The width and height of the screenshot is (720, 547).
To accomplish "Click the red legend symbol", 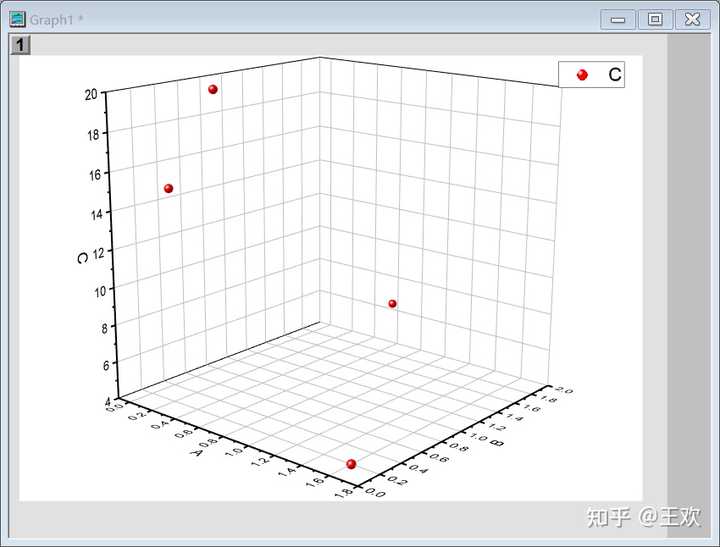I will click(x=582, y=75).
